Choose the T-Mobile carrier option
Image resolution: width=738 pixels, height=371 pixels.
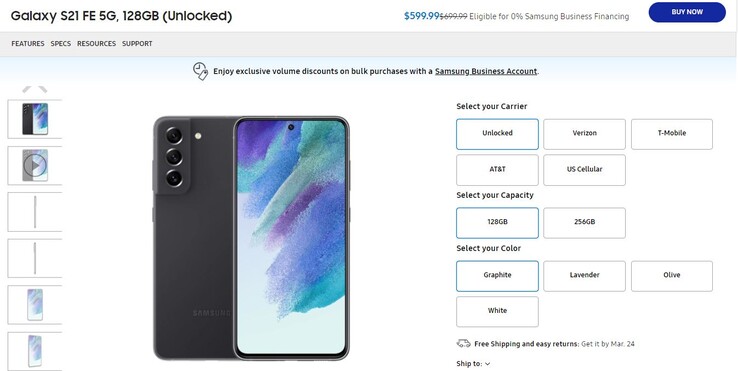(x=672, y=134)
